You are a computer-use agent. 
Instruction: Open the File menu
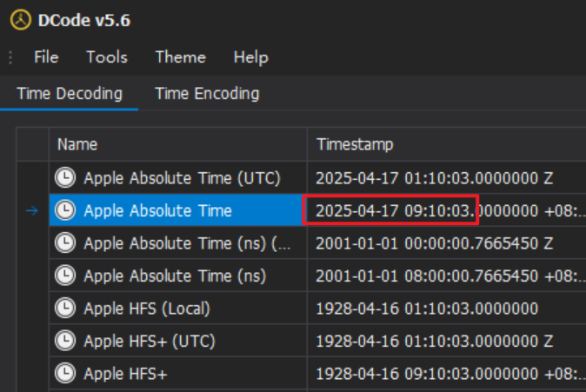(x=46, y=57)
